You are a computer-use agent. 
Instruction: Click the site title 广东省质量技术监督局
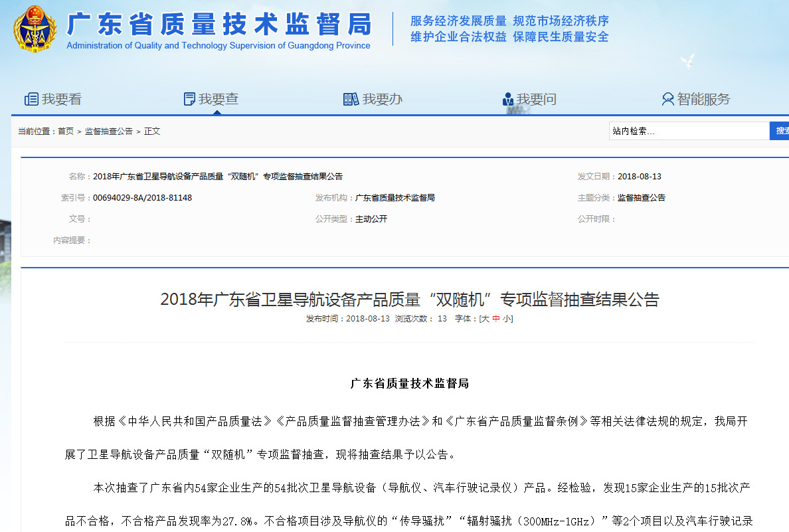tap(219, 24)
